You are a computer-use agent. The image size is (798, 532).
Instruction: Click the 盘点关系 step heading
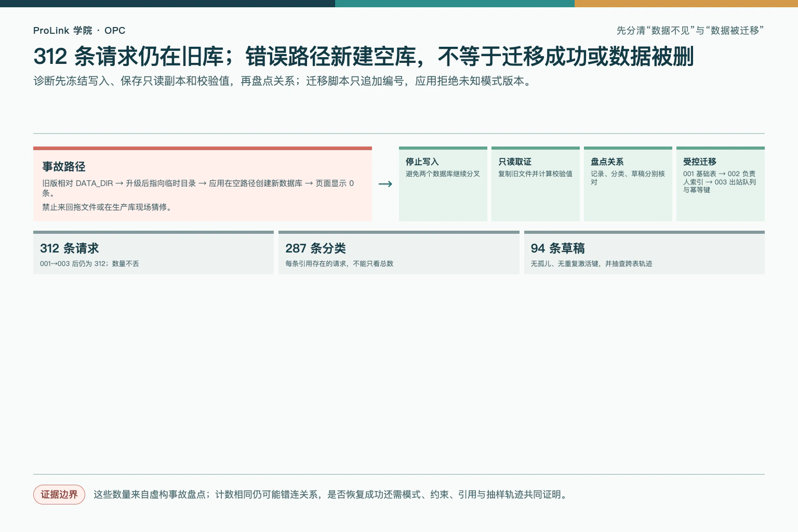pyautogui.click(x=607, y=162)
